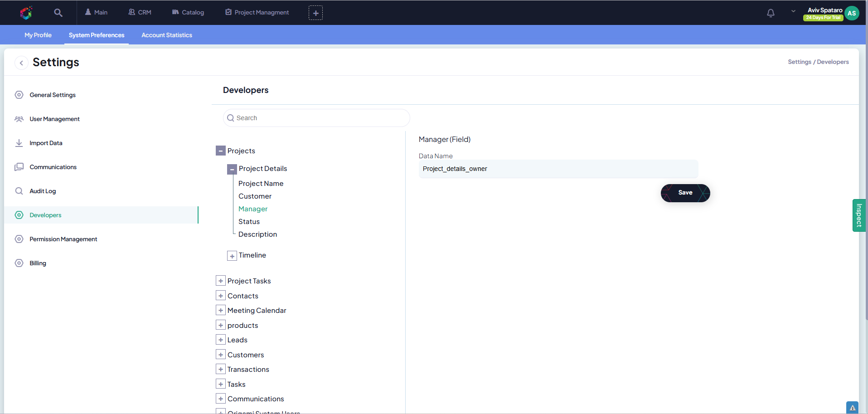Expand the Leads node
The height and width of the screenshot is (414, 868).
pyautogui.click(x=221, y=340)
